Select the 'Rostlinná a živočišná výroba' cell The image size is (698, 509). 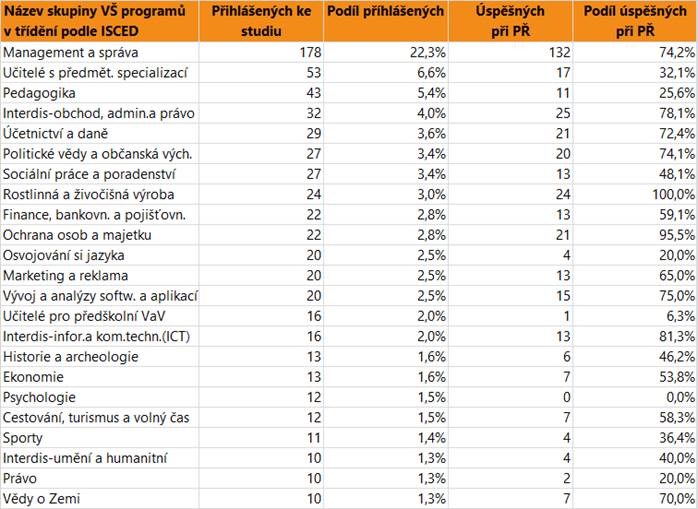(x=92, y=193)
